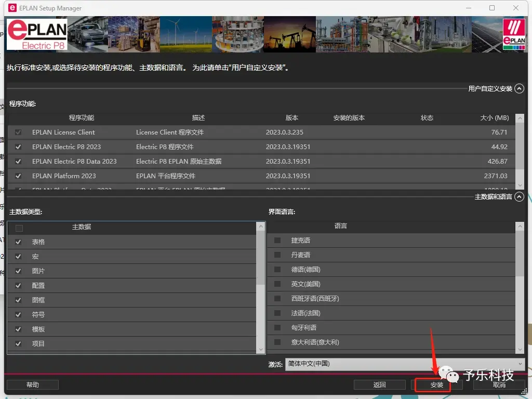The image size is (532, 399).
Task: Toggle EPLAN License Client checkbox
Action: pos(18,132)
